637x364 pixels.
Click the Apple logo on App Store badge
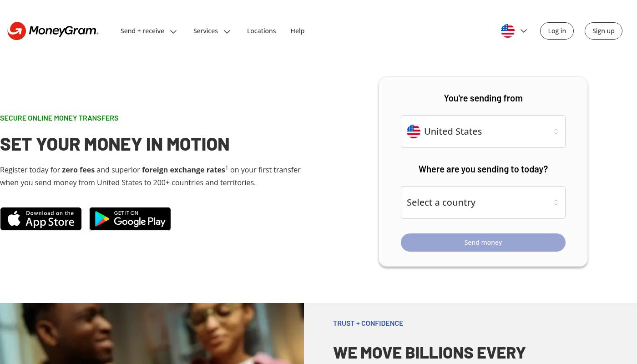(14, 218)
